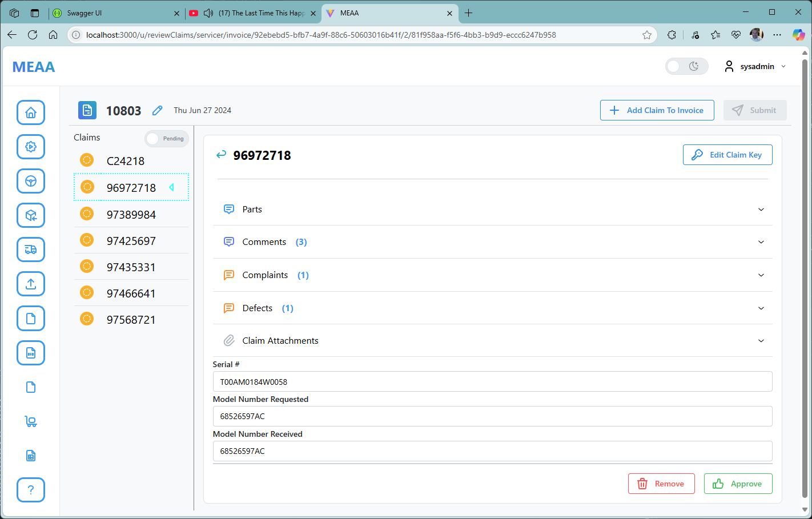The width and height of the screenshot is (812, 519).
Task: Click the pencil icon beside invoice 10803
Action: coord(158,110)
